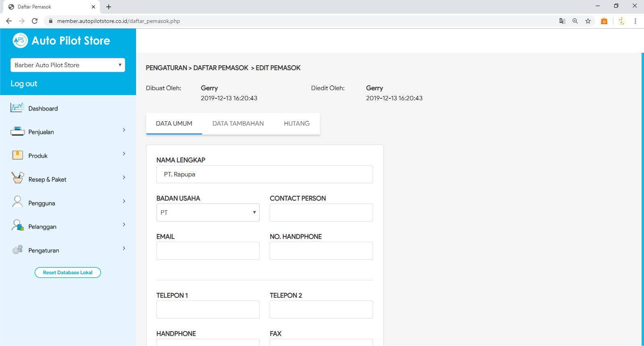Click the Log out link
This screenshot has height=346, width=644.
click(x=24, y=84)
